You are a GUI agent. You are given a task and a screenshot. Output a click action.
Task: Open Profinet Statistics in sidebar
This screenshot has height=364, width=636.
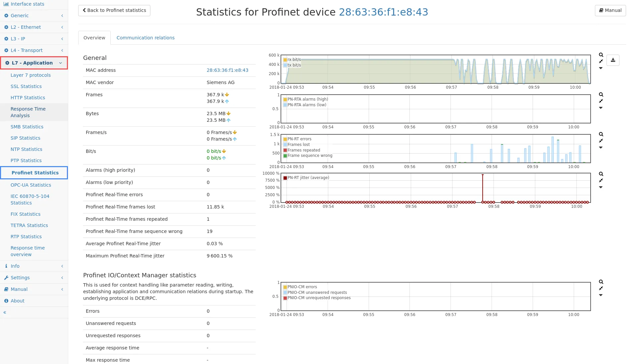tap(35, 173)
